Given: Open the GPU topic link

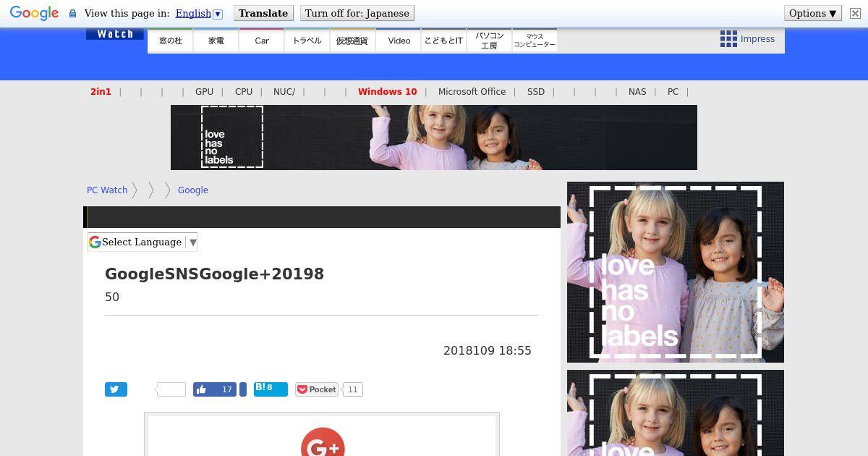Looking at the screenshot, I should (x=204, y=92).
